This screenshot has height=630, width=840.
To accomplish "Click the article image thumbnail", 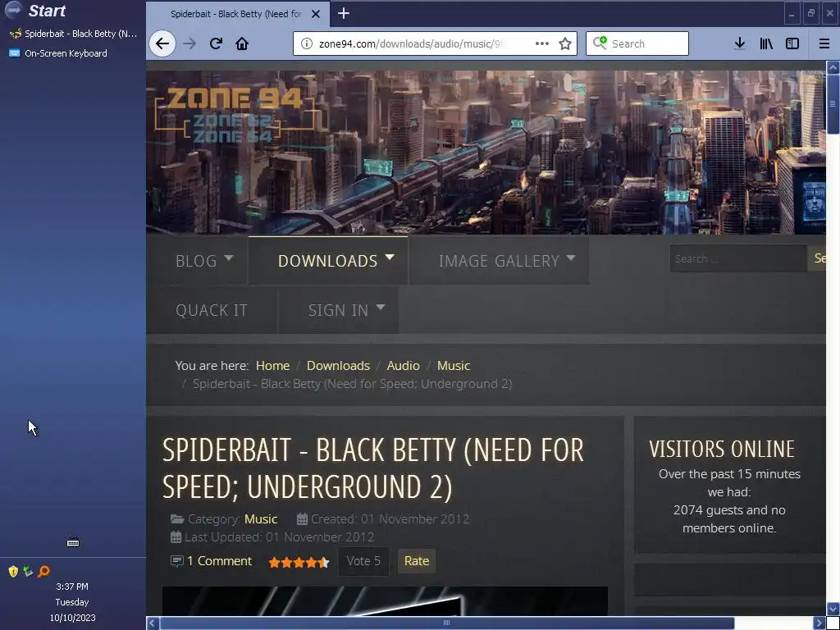I will coord(385,601).
